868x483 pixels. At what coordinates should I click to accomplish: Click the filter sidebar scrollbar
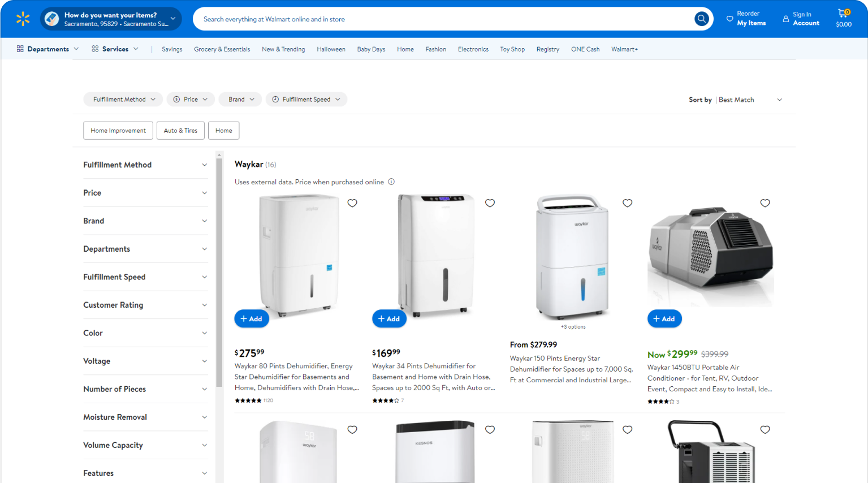pos(219,271)
